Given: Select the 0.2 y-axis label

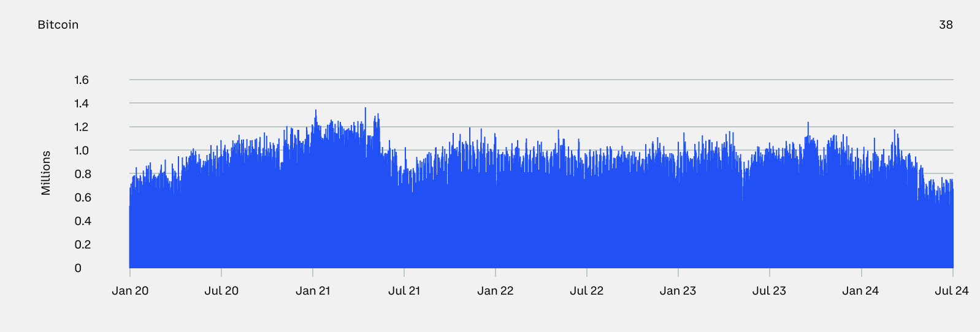Looking at the screenshot, I should 82,244.
